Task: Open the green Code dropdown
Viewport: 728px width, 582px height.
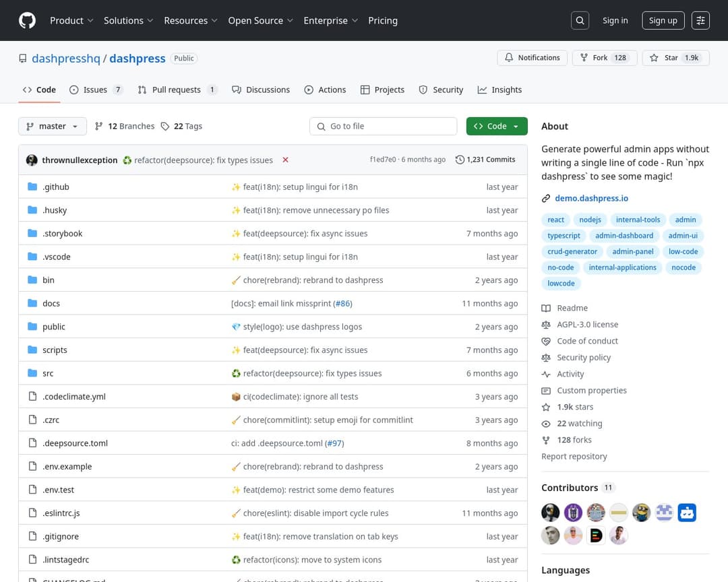Action: tap(497, 126)
